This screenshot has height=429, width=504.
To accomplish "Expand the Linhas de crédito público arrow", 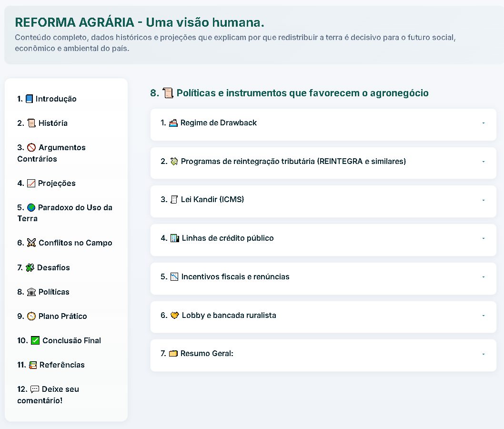I will click(484, 238).
